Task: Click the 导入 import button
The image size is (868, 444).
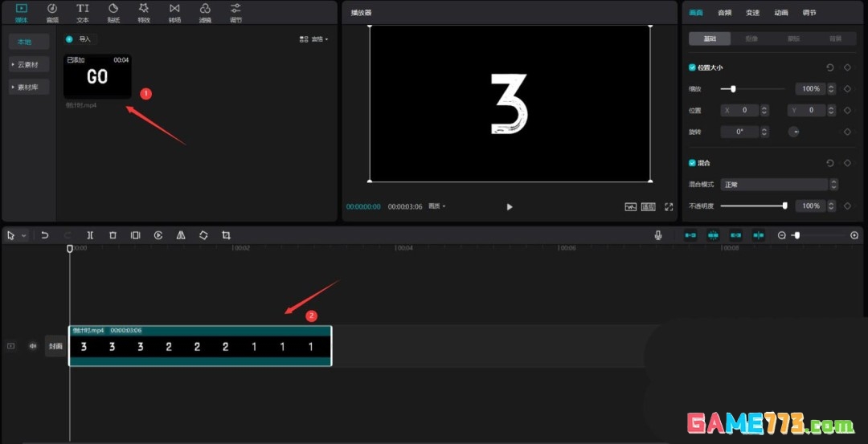Action: [x=80, y=39]
